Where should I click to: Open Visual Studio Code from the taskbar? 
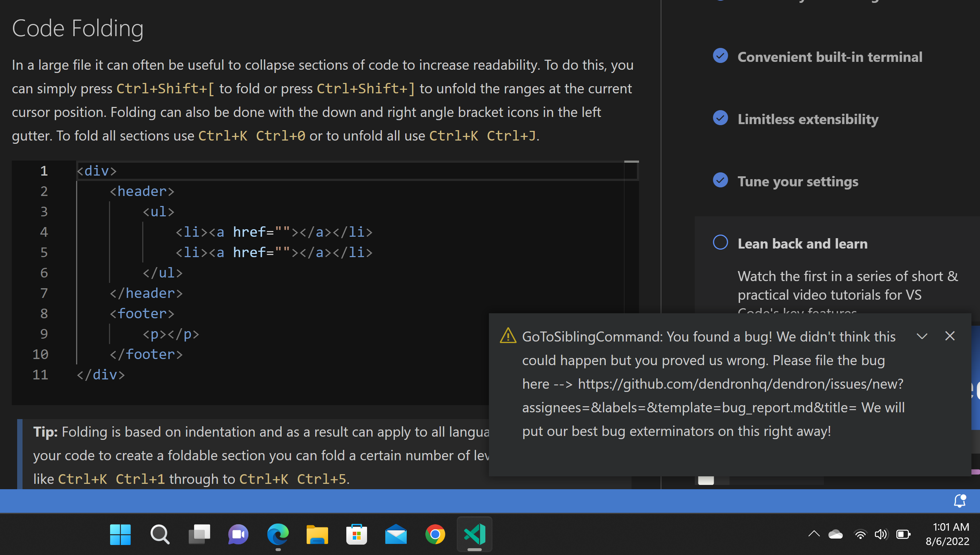(474, 534)
